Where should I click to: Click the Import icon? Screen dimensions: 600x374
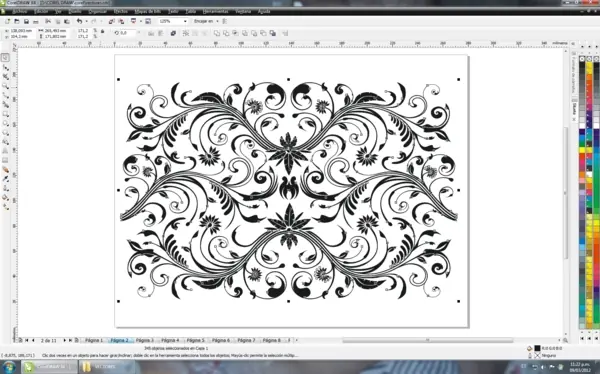pos(111,21)
